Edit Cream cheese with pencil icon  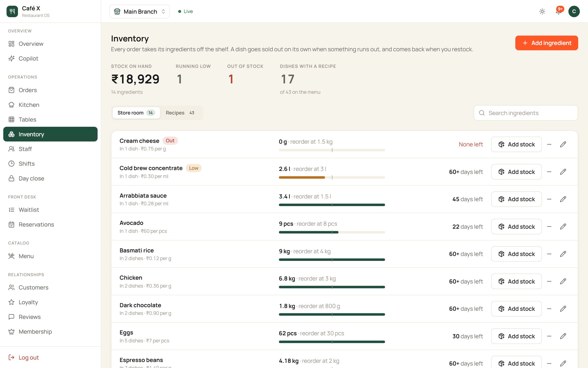click(563, 144)
